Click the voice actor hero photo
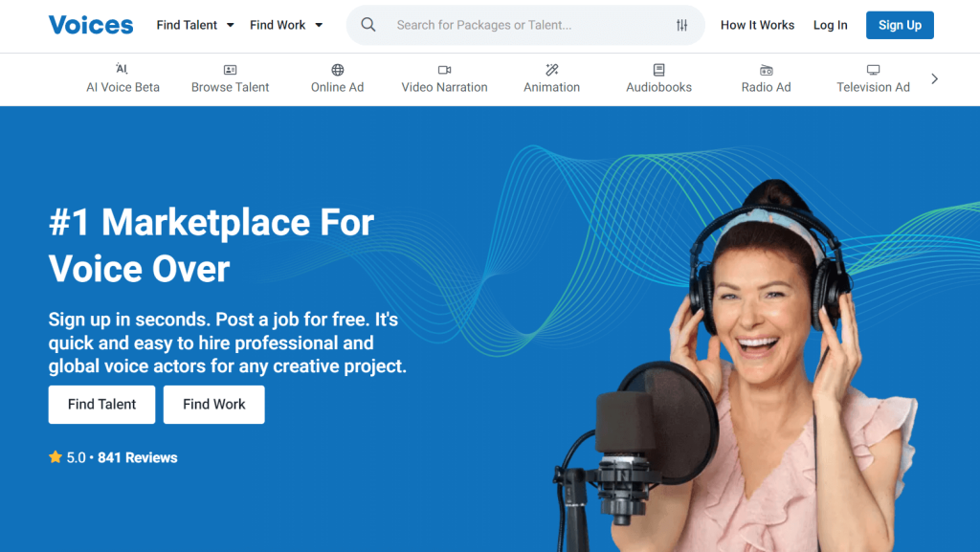The height and width of the screenshot is (552, 980). click(738, 365)
